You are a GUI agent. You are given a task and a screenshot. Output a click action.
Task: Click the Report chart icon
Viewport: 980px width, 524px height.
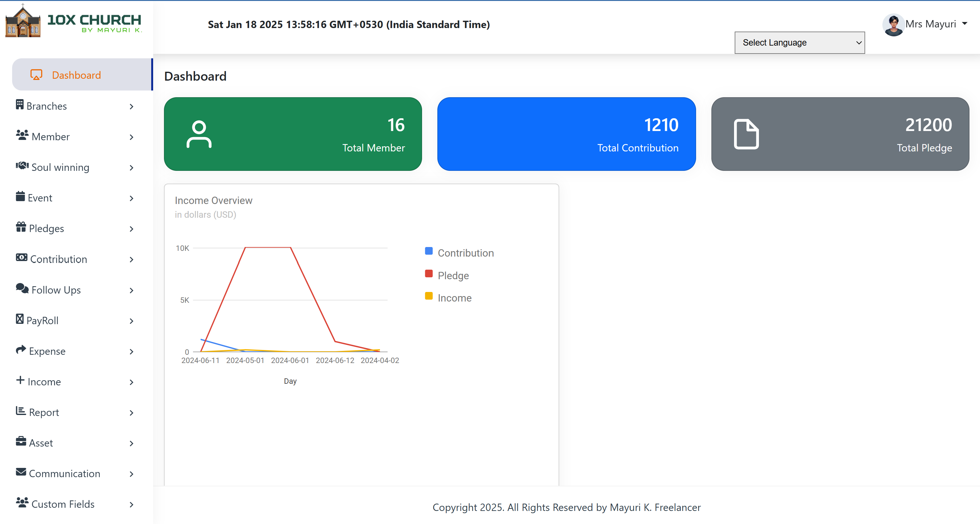(21, 411)
